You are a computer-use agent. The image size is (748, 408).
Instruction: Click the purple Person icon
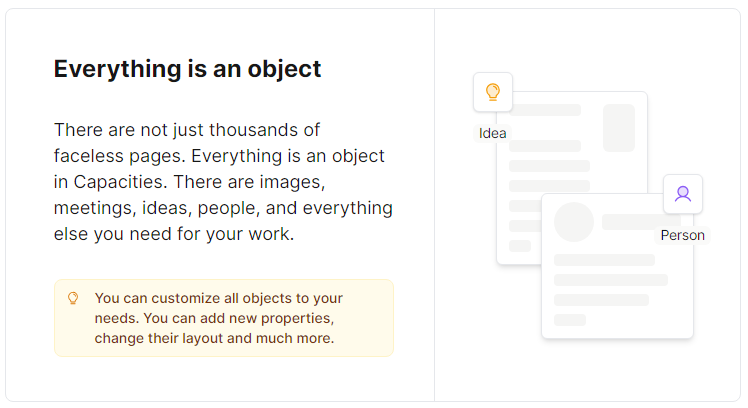[683, 194]
